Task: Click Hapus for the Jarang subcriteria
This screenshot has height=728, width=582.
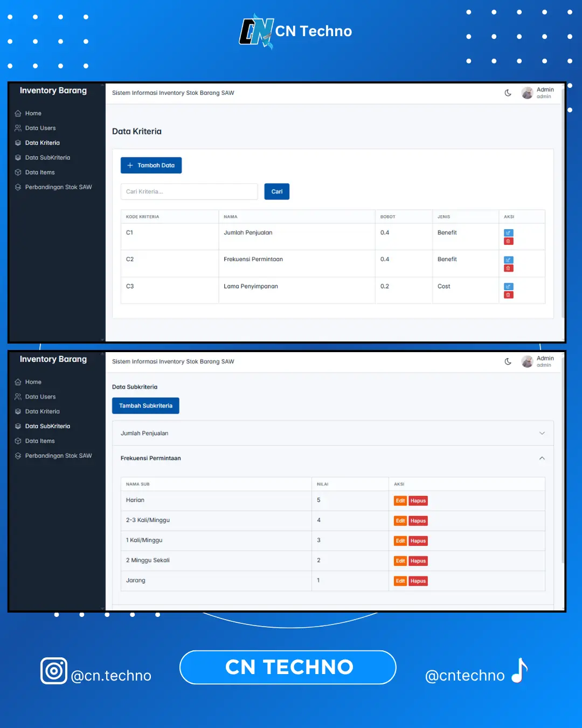Action: click(418, 581)
